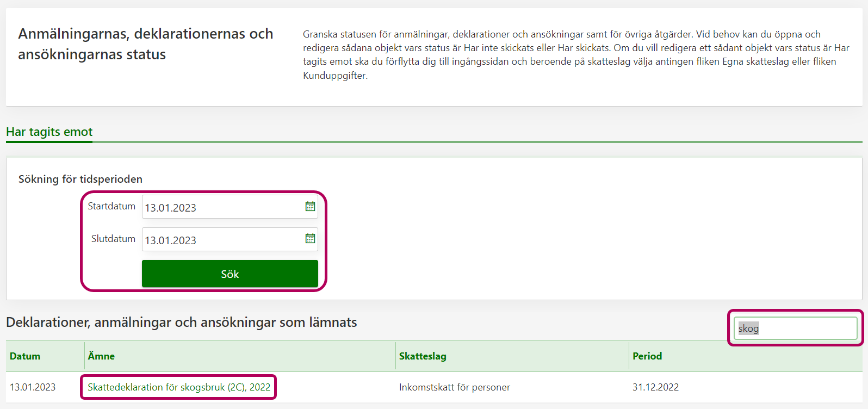
Task: Open the Slutdatum calendar picker
Action: pos(310,239)
